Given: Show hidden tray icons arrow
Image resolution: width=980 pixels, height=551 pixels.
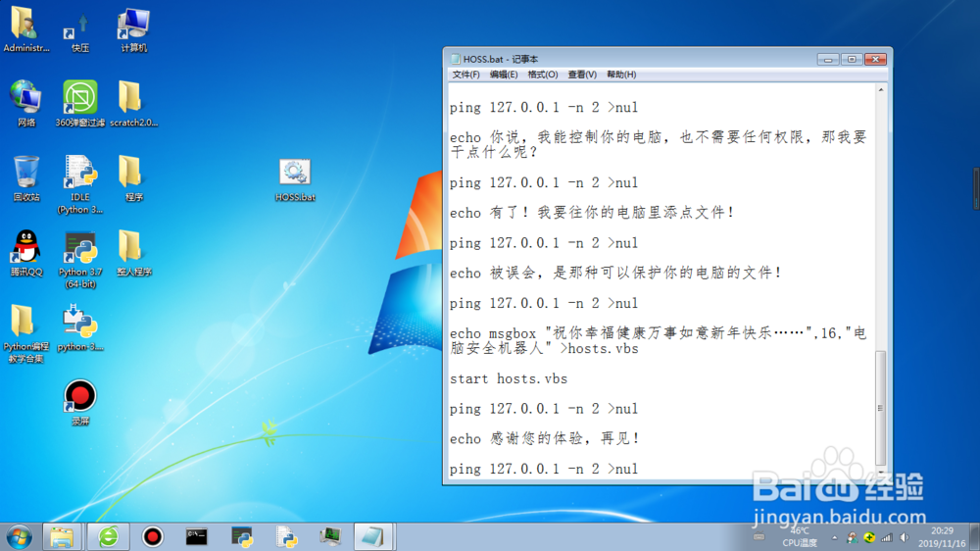Looking at the screenshot, I should click(834, 537).
